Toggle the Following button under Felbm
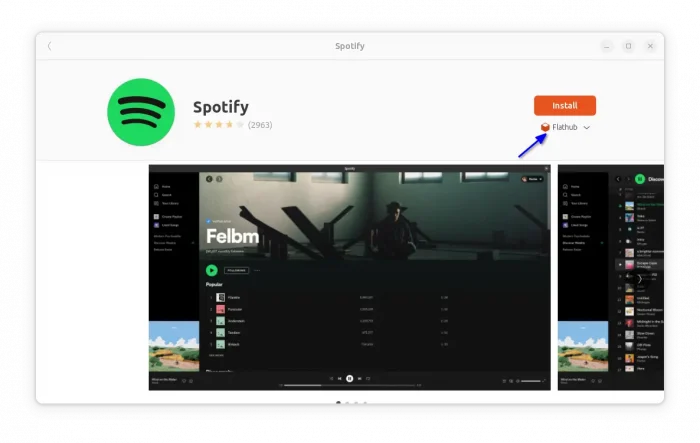The height and width of the screenshot is (443, 700). pyautogui.click(x=236, y=270)
